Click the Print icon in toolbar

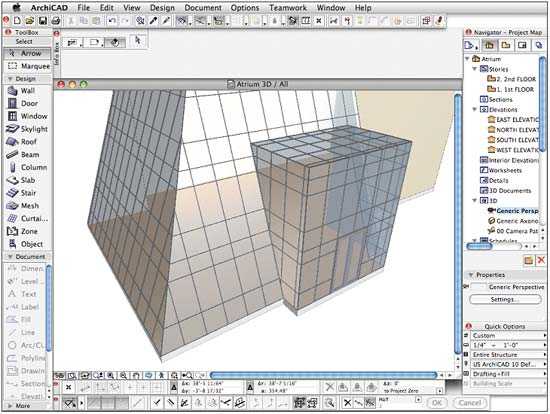56,21
